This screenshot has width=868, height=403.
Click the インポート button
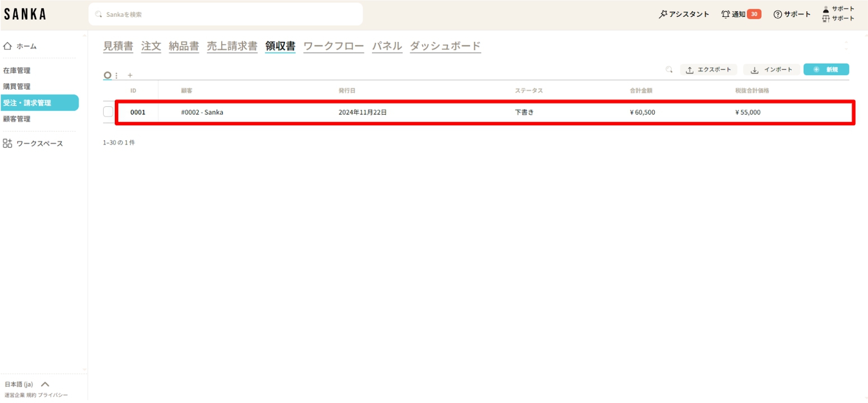772,69
